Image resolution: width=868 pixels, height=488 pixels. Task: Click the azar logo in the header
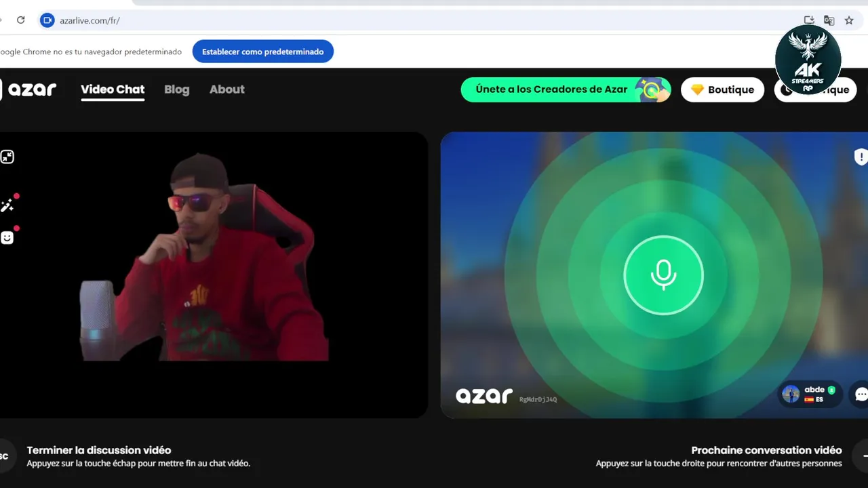[x=30, y=89]
